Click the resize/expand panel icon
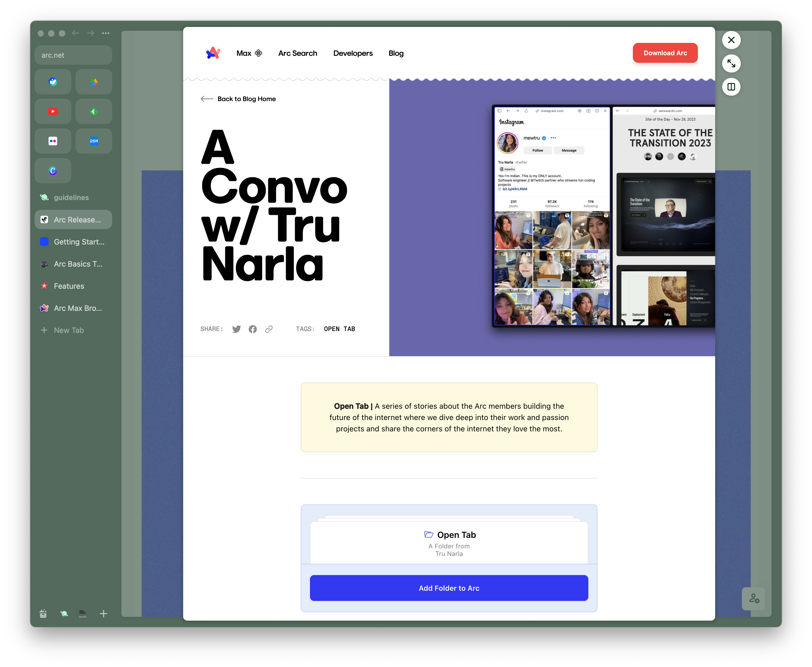The width and height of the screenshot is (812, 667). tap(731, 63)
